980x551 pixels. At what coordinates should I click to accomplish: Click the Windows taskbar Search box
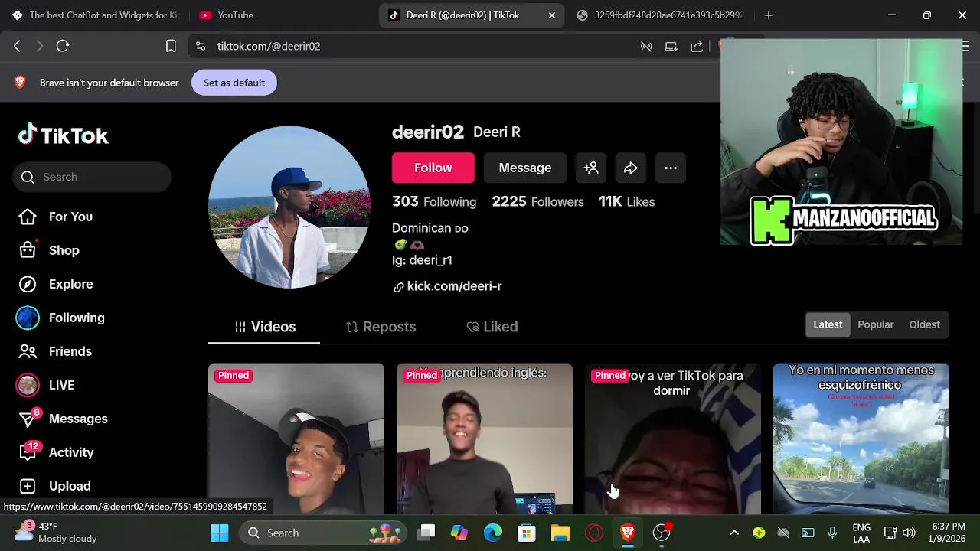(325, 533)
